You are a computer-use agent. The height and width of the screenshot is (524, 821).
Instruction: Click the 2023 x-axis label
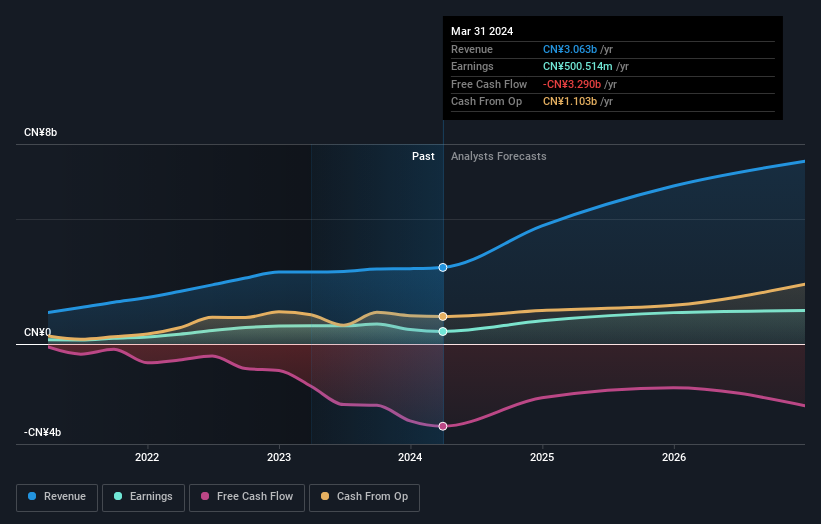(x=279, y=457)
